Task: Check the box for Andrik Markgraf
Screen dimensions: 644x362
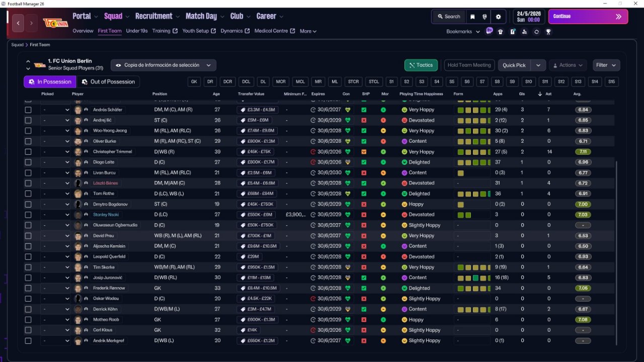Action: (28, 341)
